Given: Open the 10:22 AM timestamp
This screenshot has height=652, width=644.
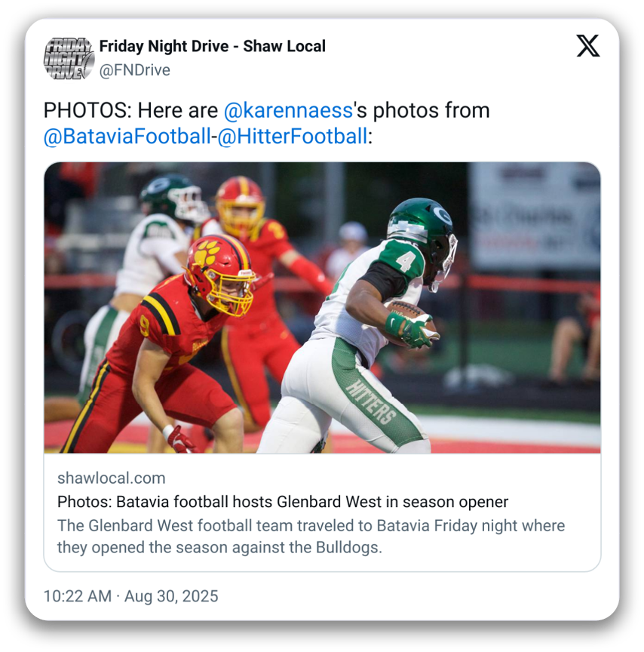Looking at the screenshot, I should click(x=78, y=596).
